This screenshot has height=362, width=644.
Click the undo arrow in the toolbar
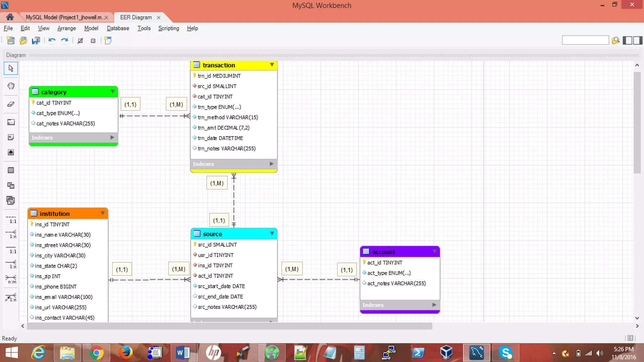pos(52,40)
